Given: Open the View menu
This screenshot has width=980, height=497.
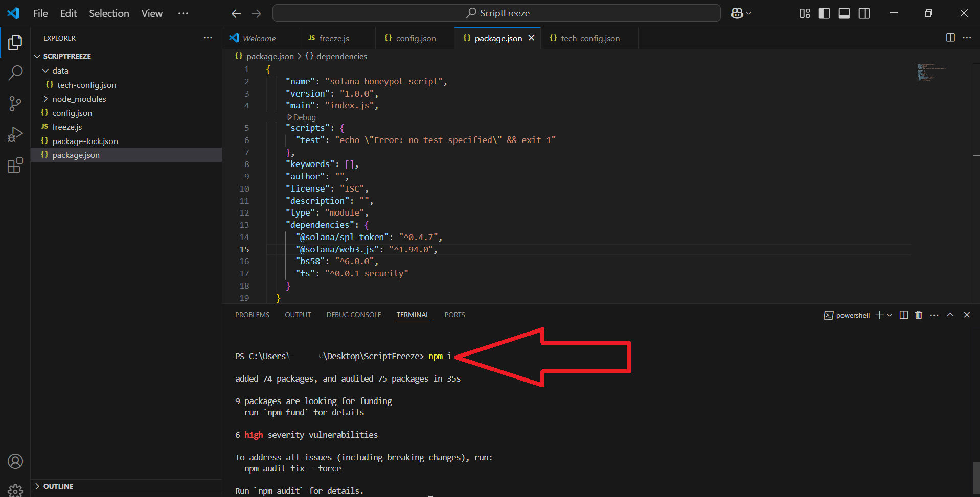Looking at the screenshot, I should (152, 13).
